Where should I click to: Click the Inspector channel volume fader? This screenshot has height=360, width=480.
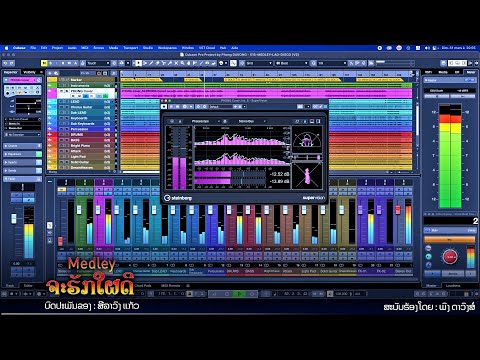tap(14, 219)
